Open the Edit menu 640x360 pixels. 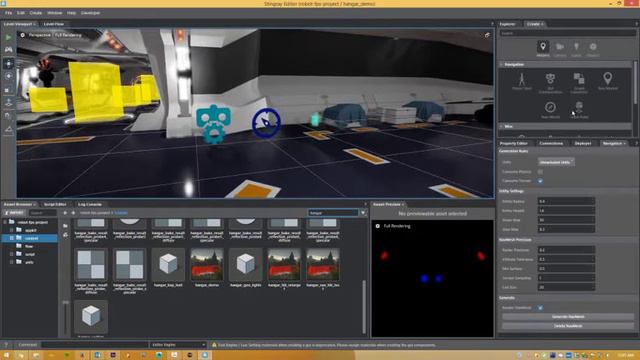point(20,13)
